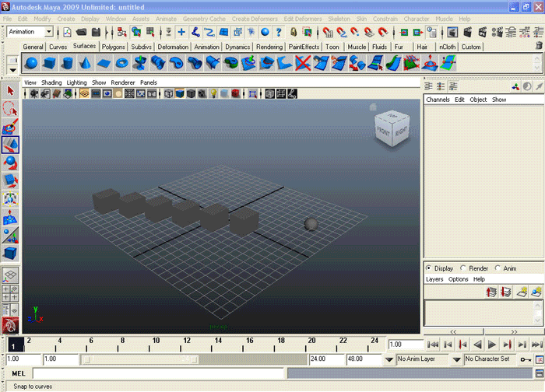Open the No Anim Layer dropdown arrow
This screenshot has height=392, width=545.
click(x=389, y=359)
